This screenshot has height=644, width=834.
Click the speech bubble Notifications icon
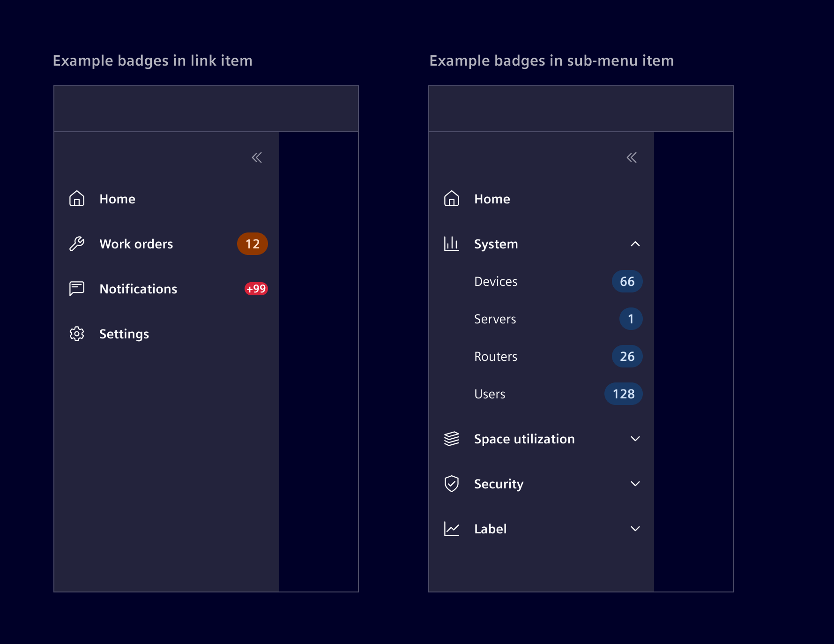point(77,288)
